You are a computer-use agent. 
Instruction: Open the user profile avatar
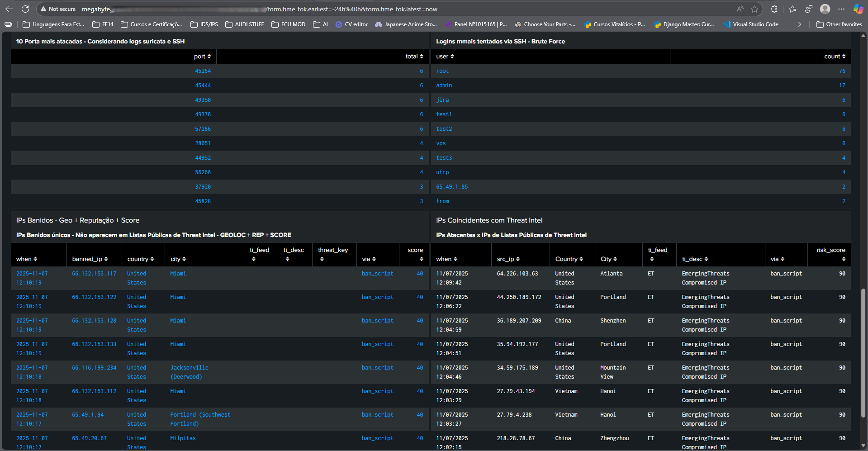pyautogui.click(x=825, y=9)
